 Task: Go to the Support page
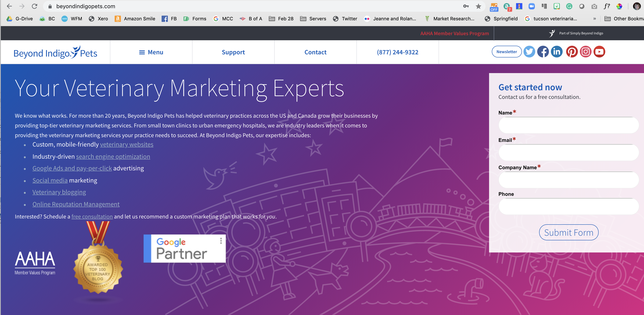[x=233, y=52]
